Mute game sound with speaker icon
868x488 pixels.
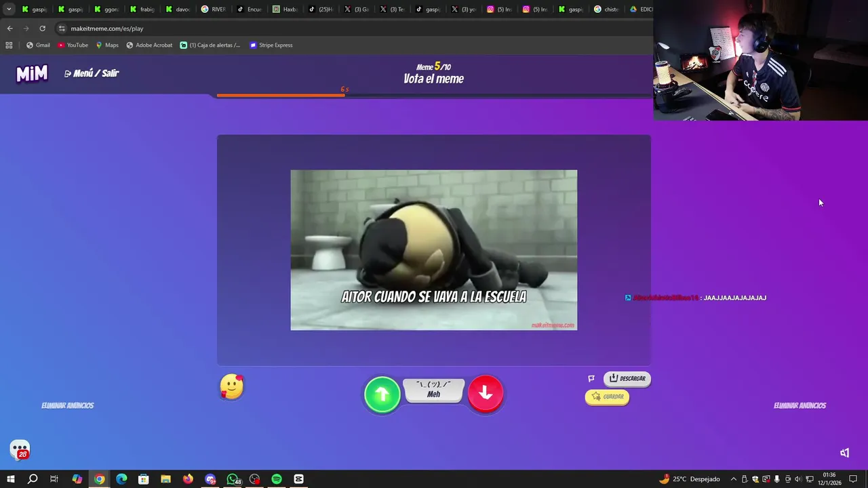(844, 453)
